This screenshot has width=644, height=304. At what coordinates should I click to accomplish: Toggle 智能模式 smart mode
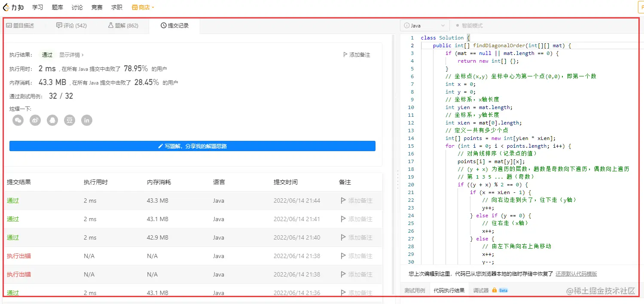coord(469,26)
